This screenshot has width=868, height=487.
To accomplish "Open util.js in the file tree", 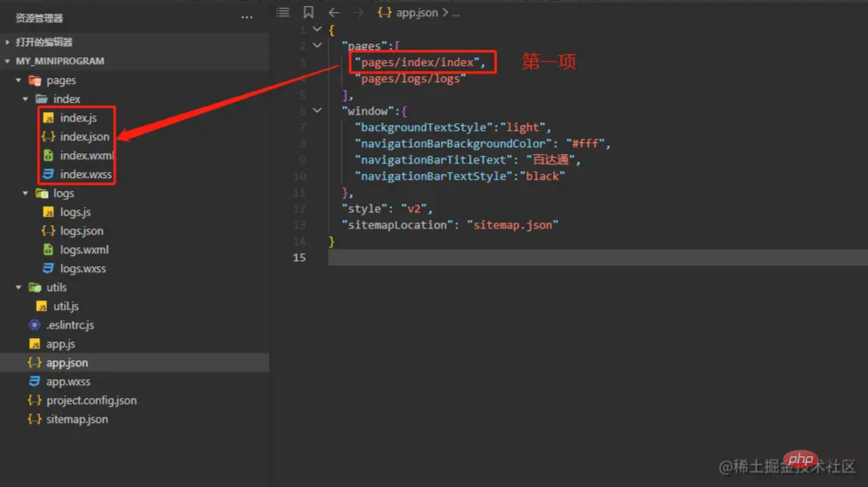I will (66, 306).
